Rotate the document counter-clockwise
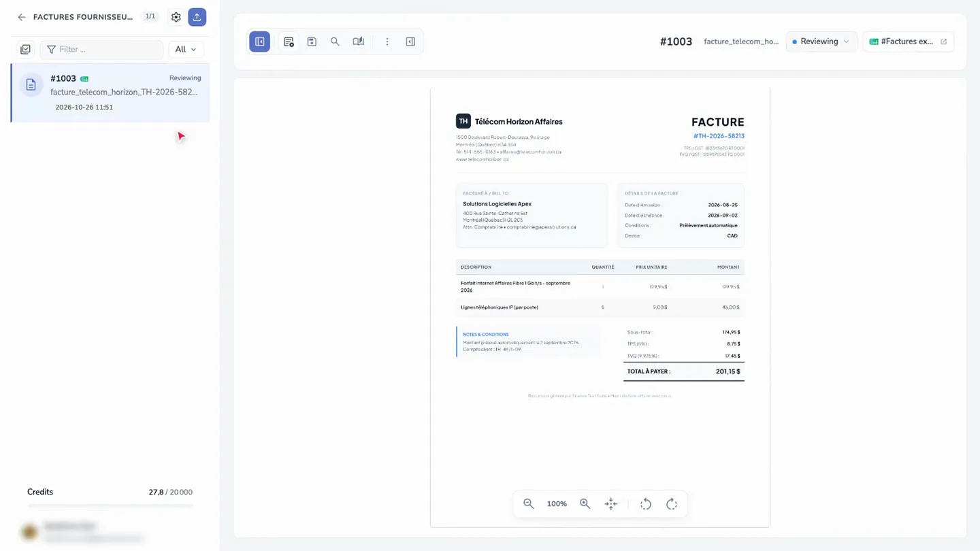The width and height of the screenshot is (980, 551). [x=646, y=504]
